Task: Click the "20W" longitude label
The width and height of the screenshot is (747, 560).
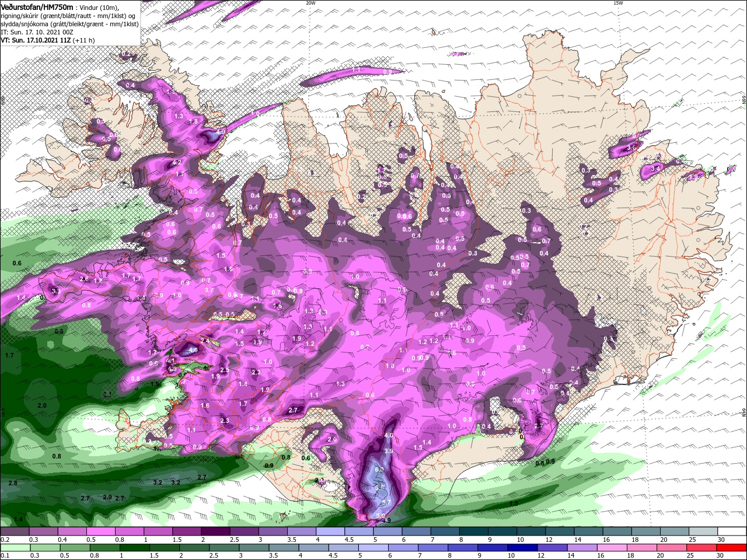Action: tap(310, 3)
